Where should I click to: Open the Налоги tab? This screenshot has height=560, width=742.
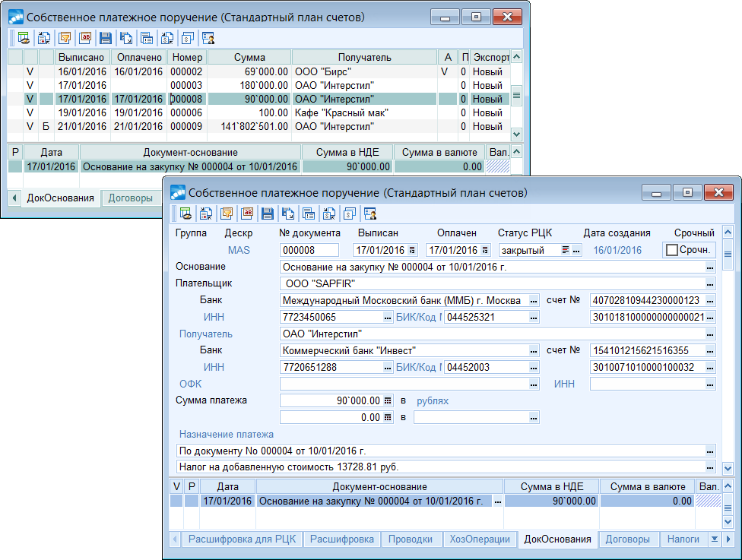tap(683, 539)
